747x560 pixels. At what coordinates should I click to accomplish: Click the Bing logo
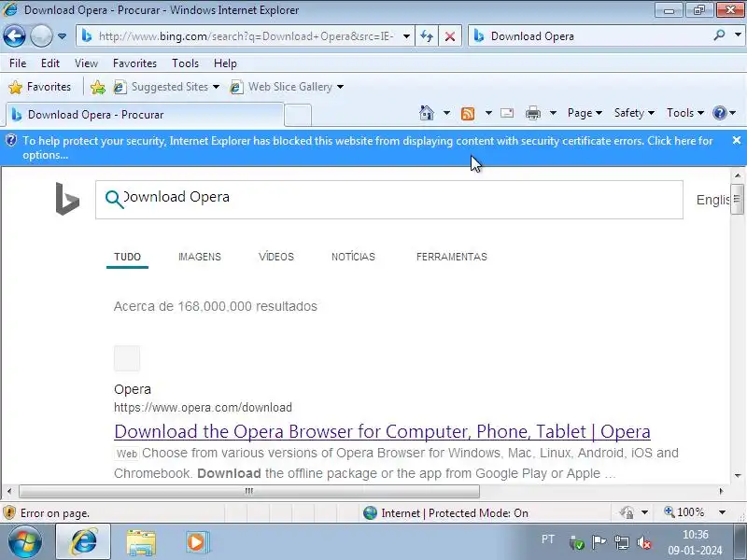(x=67, y=199)
